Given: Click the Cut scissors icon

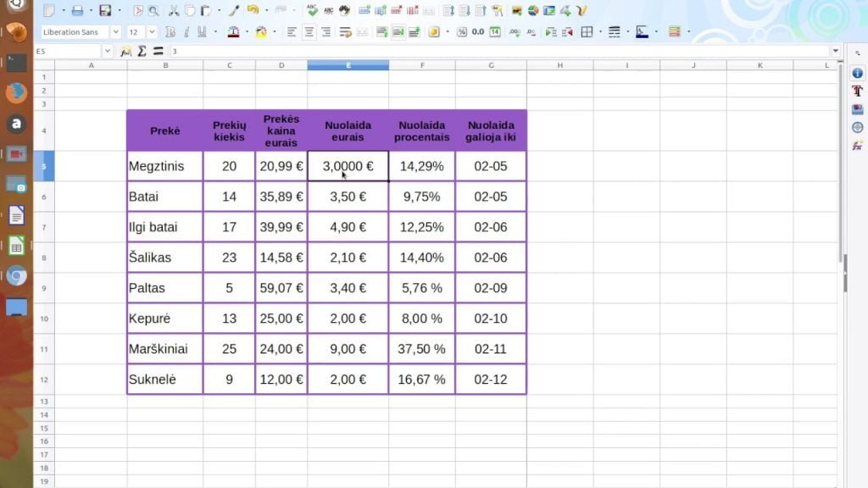Looking at the screenshot, I should (174, 10).
